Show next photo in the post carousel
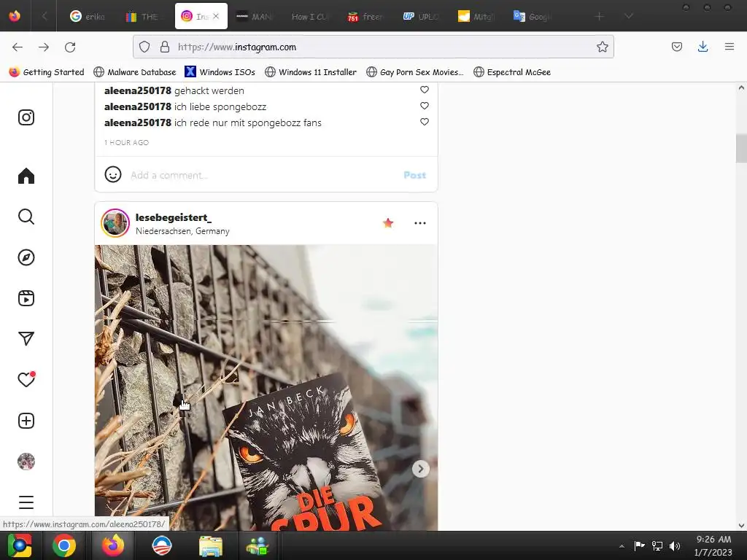747x560 pixels. 421,469
